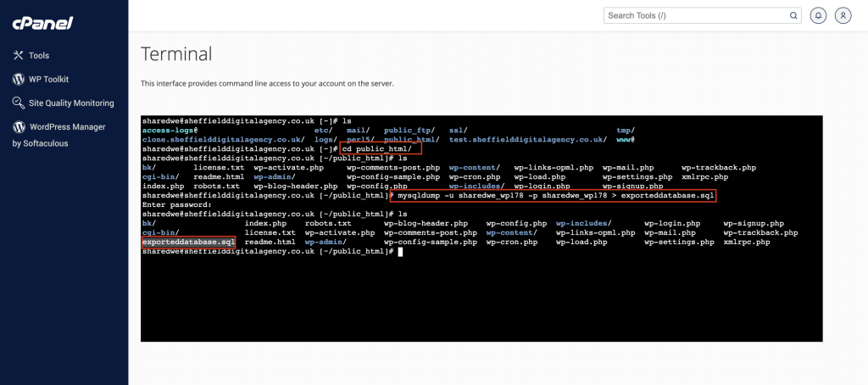868x385 pixels.
Task: Click 'wp-config-sample.php' in the last listing
Action: tap(430, 242)
